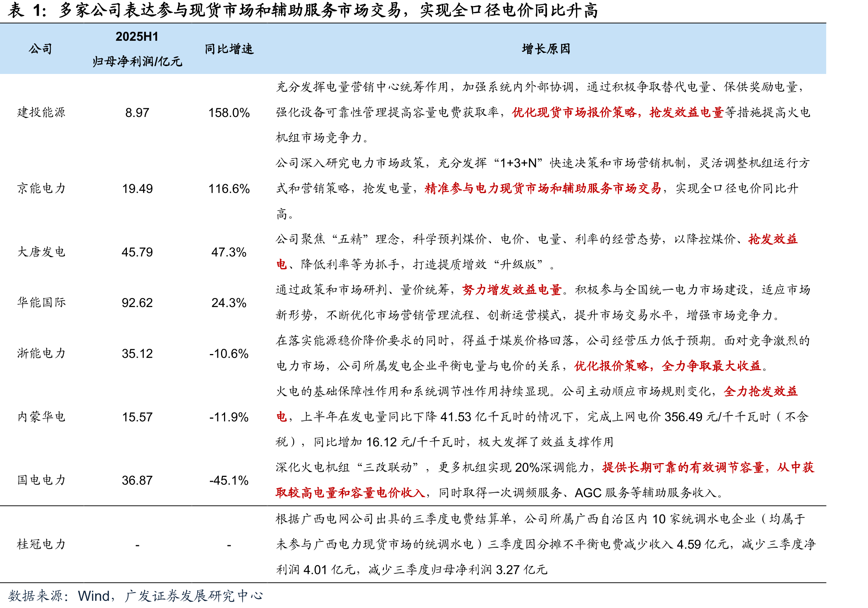Viewport: 868px width, 608px height.
Task: Click the 4.59 亿元 revenue reduction text
Action: click(x=703, y=545)
